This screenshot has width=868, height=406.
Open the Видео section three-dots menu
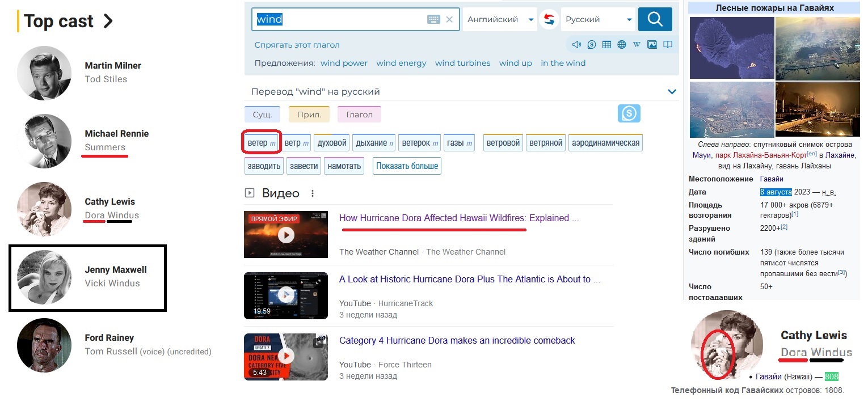313,193
